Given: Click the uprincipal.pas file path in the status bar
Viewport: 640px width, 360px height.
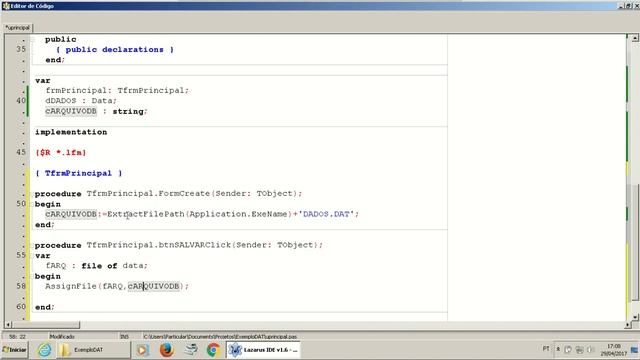Looking at the screenshot, I should click(220, 337).
